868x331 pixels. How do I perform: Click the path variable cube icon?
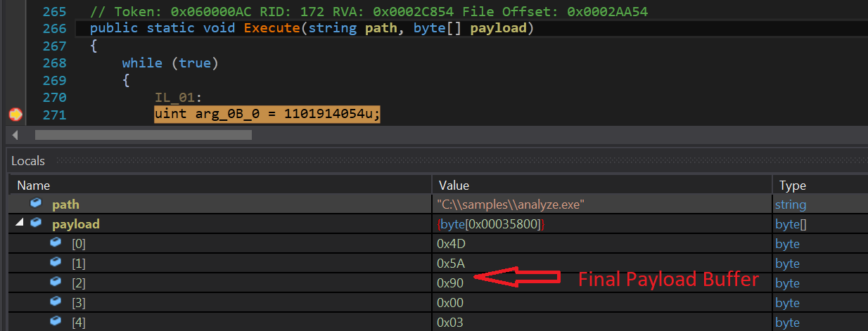pos(35,205)
